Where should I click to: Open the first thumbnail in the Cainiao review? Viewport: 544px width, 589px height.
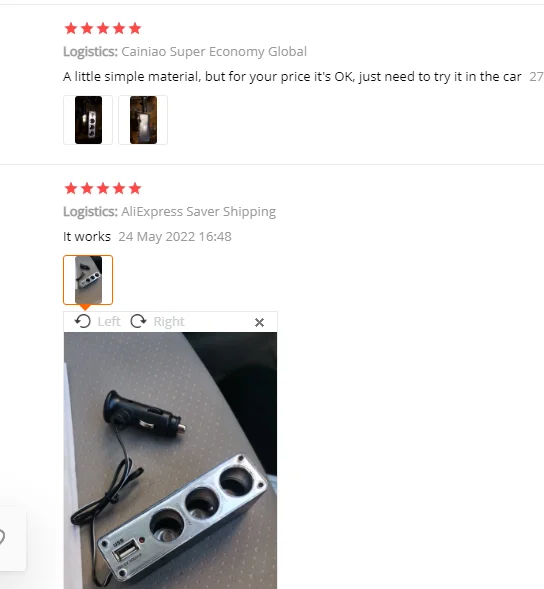tap(88, 120)
